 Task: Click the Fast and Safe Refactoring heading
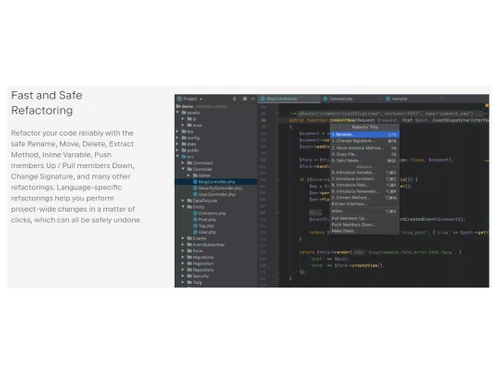tap(47, 103)
